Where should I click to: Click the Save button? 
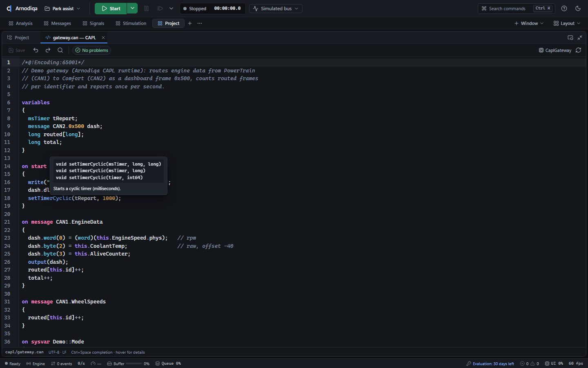(x=17, y=50)
